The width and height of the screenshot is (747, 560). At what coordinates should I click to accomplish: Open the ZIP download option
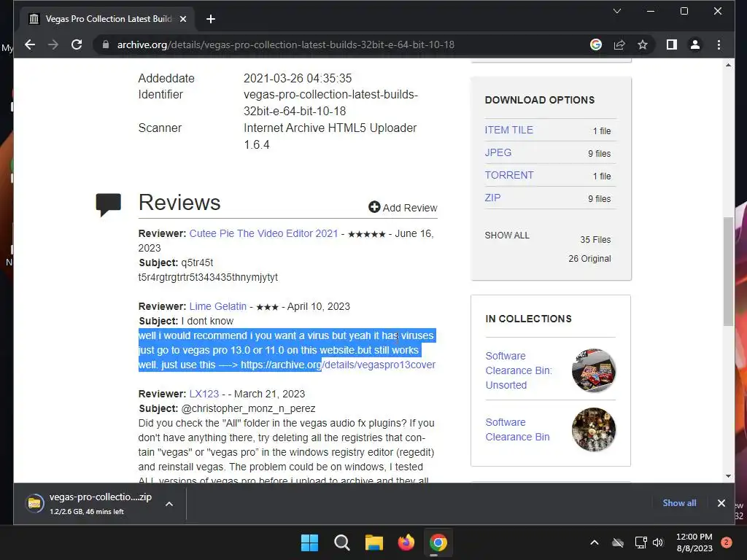coord(492,198)
